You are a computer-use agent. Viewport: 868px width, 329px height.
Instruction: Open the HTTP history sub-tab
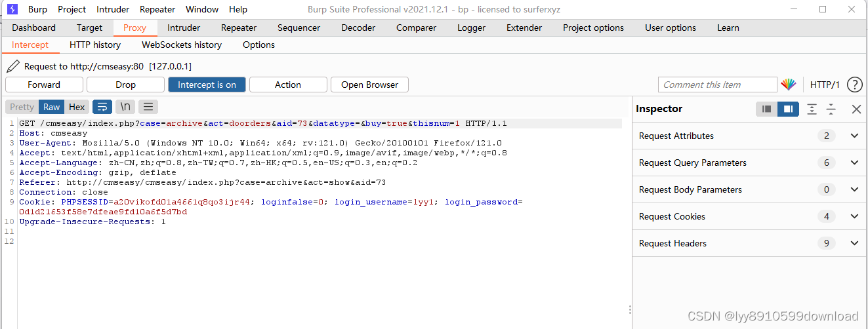coord(95,45)
